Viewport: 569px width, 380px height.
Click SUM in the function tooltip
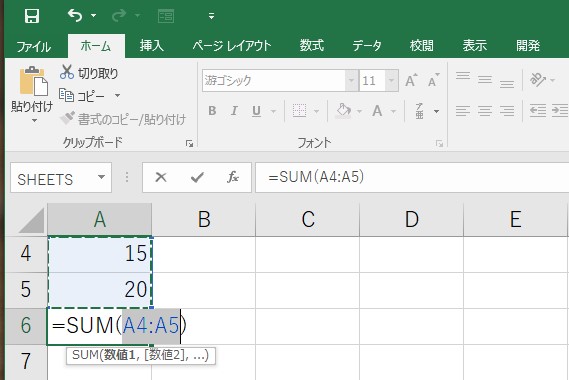point(85,355)
